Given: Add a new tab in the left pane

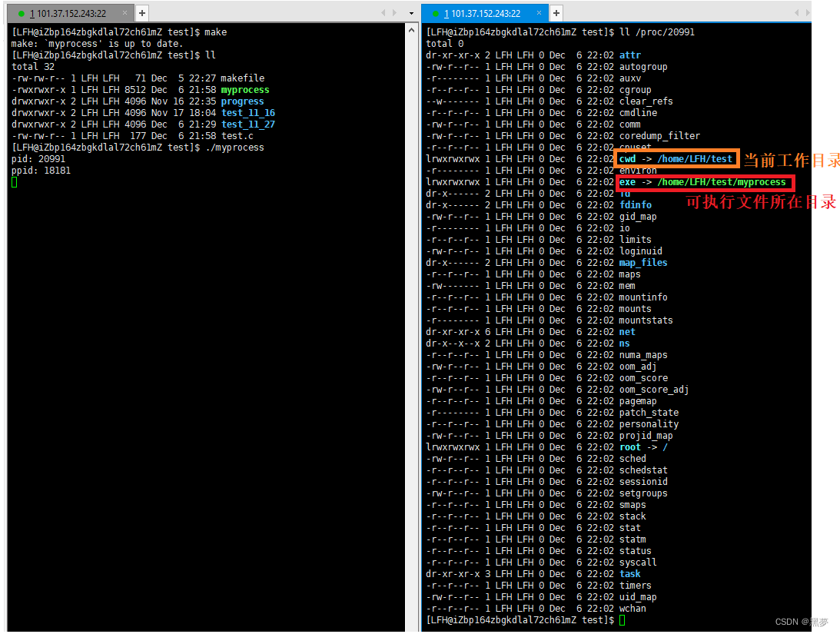Looking at the screenshot, I should [x=142, y=13].
